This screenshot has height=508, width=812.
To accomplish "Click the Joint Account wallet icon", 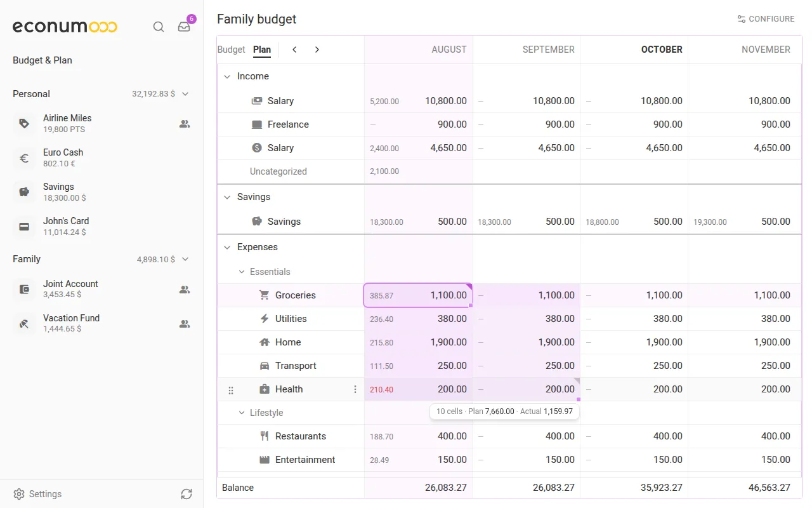I will [24, 289].
